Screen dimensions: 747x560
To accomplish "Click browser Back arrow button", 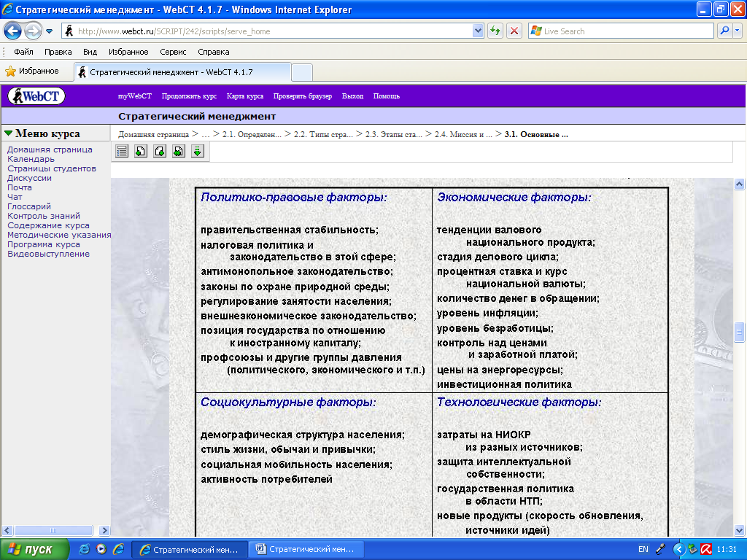I will click(x=13, y=31).
